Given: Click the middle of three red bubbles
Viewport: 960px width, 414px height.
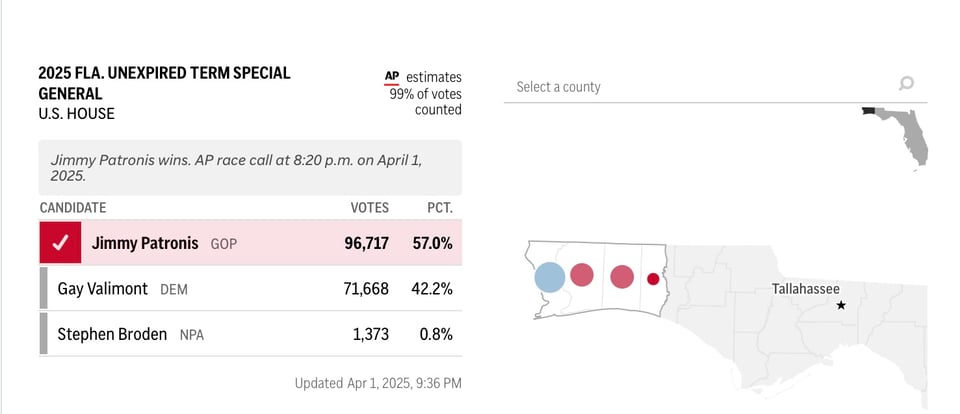Looking at the screenshot, I should pyautogui.click(x=622, y=277).
